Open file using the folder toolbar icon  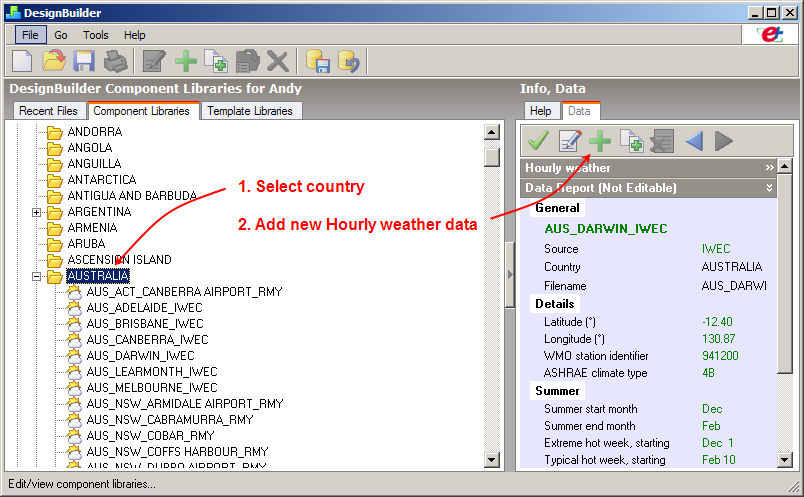[54, 62]
